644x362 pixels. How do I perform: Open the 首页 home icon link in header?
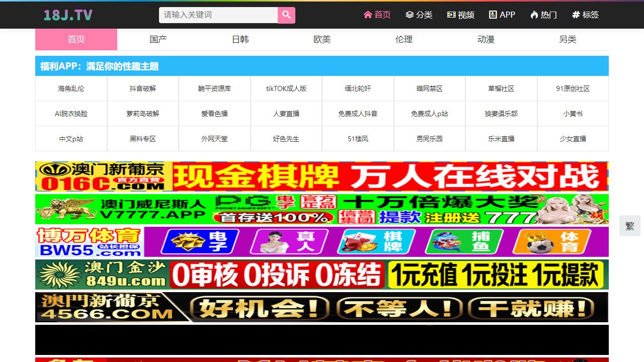(377, 15)
